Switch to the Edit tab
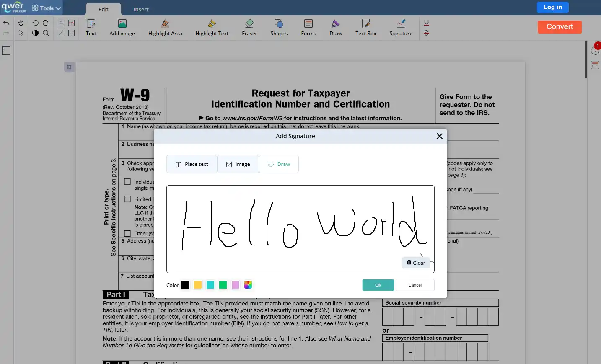The width and height of the screenshot is (601, 364). (104, 9)
